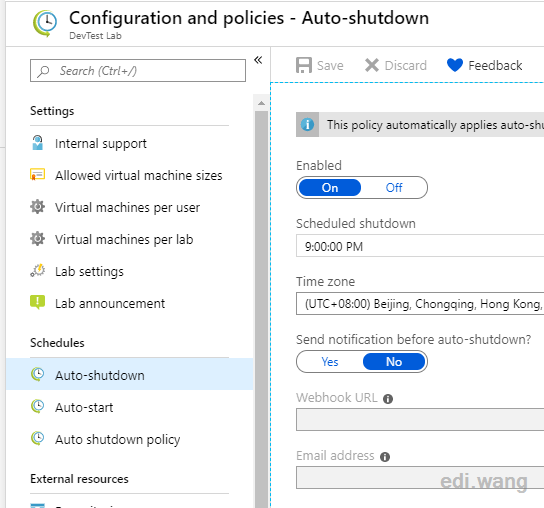Click the Save floppy disk icon

point(304,65)
